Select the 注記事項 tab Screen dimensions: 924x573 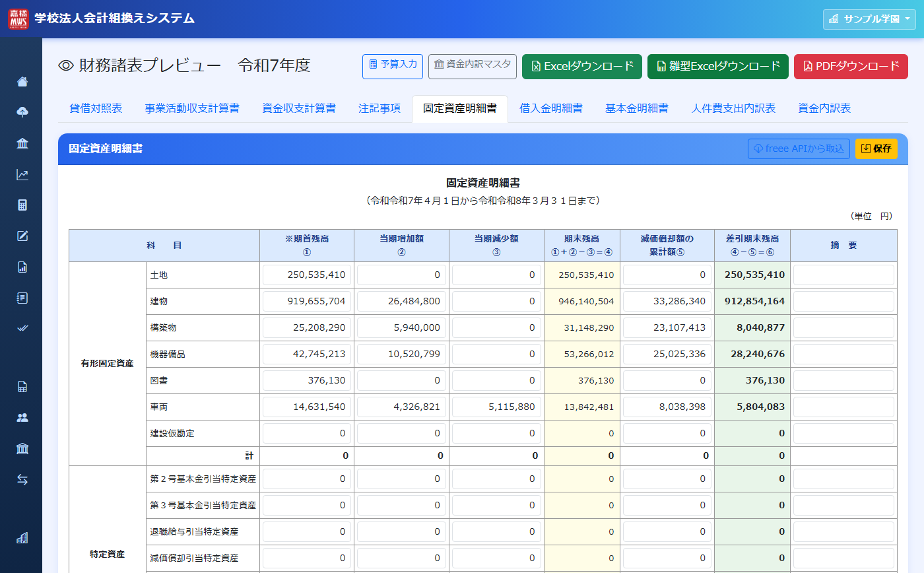click(x=379, y=109)
